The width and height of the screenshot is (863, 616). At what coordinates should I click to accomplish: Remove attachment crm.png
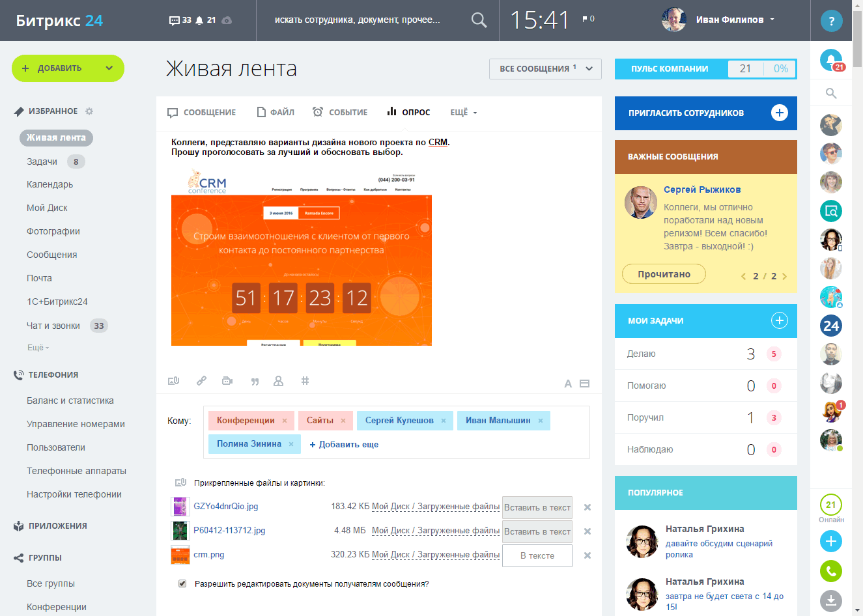pos(587,555)
